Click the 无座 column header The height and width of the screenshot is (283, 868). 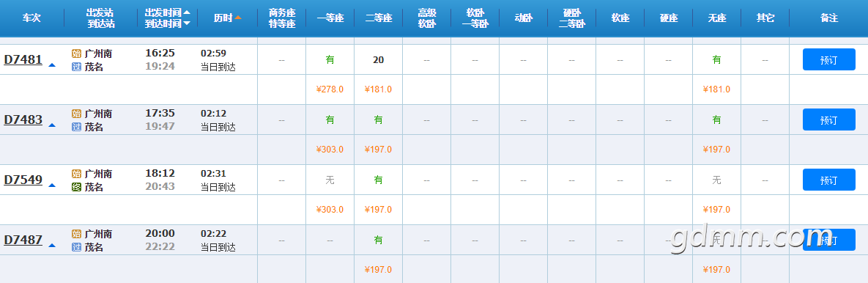[717, 18]
